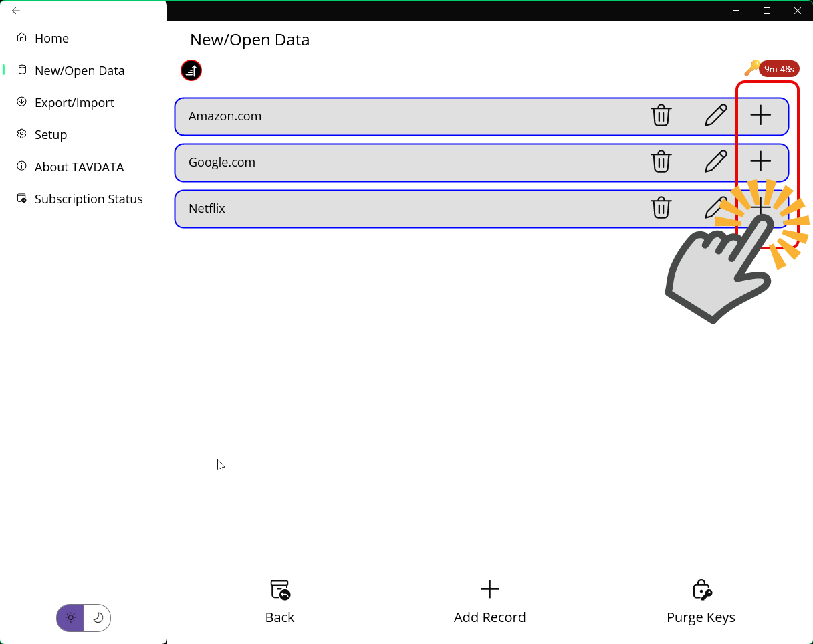Image resolution: width=813 pixels, height=644 pixels.
Task: Expand Amazon.com row using plus icon
Action: pos(760,116)
